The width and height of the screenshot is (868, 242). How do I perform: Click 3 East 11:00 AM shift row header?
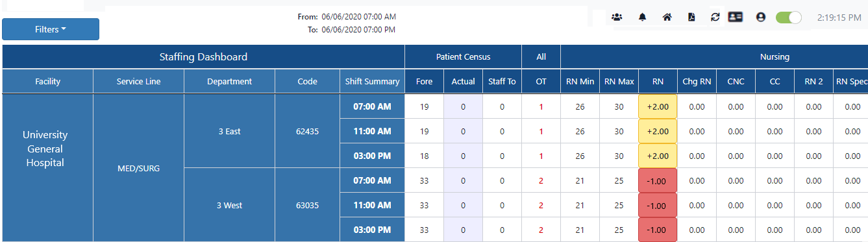coord(372,131)
